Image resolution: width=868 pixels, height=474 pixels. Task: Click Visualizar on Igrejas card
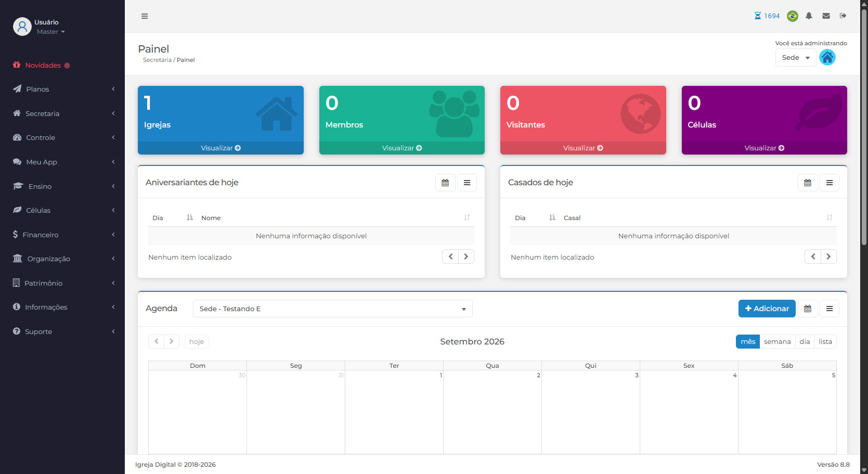coord(221,148)
